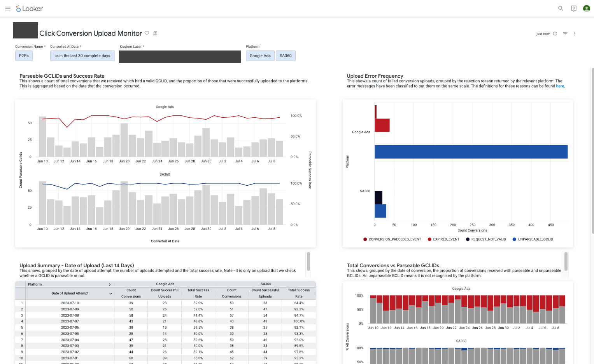The width and height of the screenshot is (594, 364).
Task: Click the Click Conversion Upload Monitor title
Action: click(x=91, y=33)
